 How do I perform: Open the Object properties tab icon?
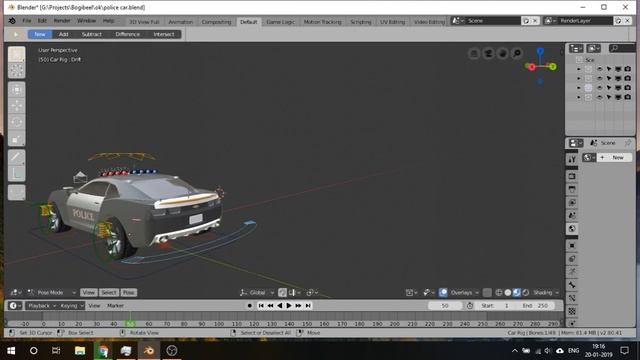pos(572,245)
